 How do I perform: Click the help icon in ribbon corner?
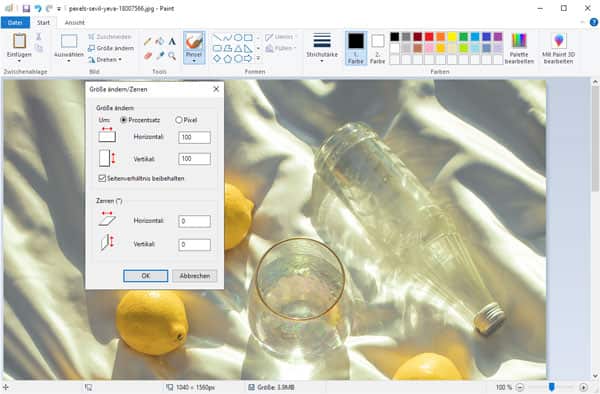[x=593, y=23]
